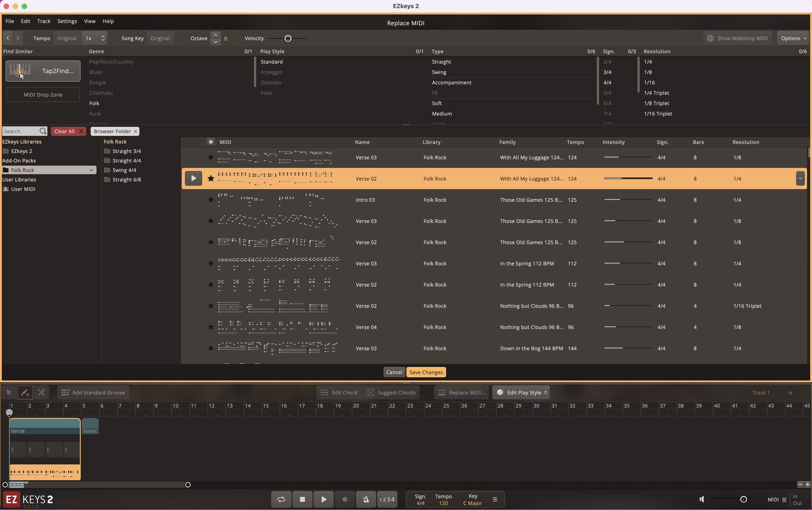The height and width of the screenshot is (510, 812).
Task: Star the first Verse 03 MIDI file
Action: pyautogui.click(x=210, y=157)
